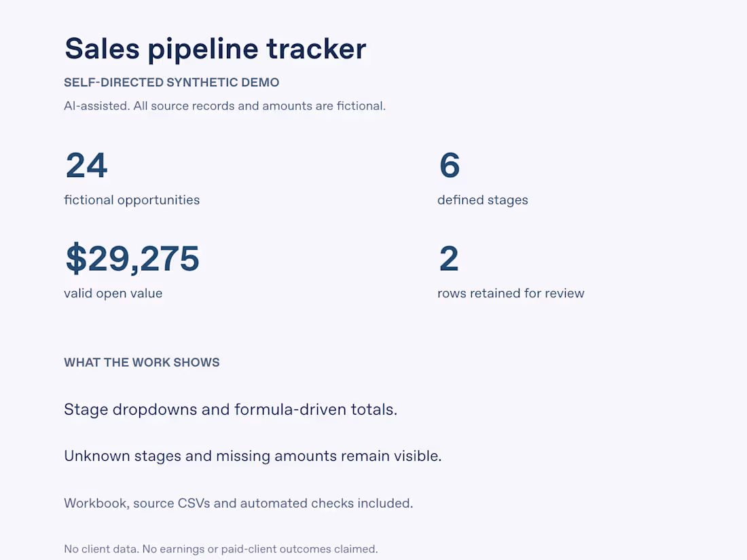This screenshot has width=747, height=560.
Task: Click the 'No client data' disclaimer footer
Action: (221, 549)
